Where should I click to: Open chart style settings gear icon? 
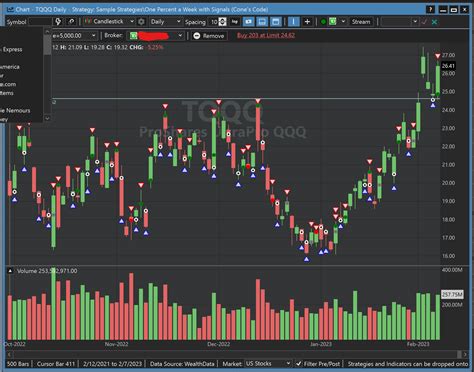(141, 22)
